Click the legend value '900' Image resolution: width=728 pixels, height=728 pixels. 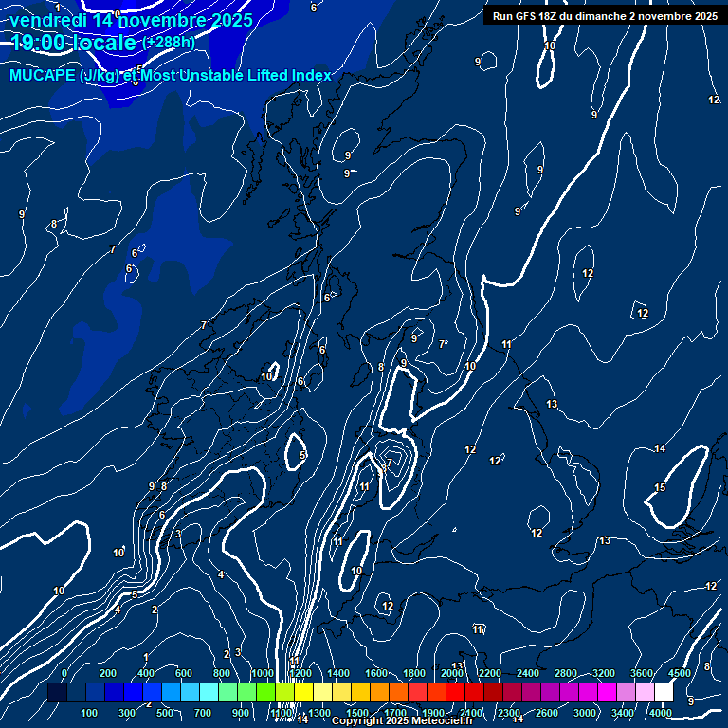[x=241, y=713]
